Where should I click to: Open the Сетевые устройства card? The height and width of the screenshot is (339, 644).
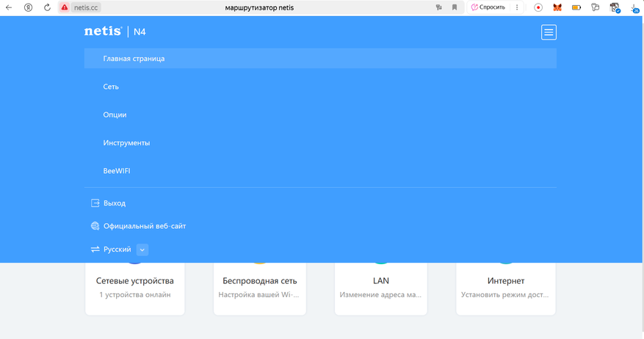click(x=134, y=288)
